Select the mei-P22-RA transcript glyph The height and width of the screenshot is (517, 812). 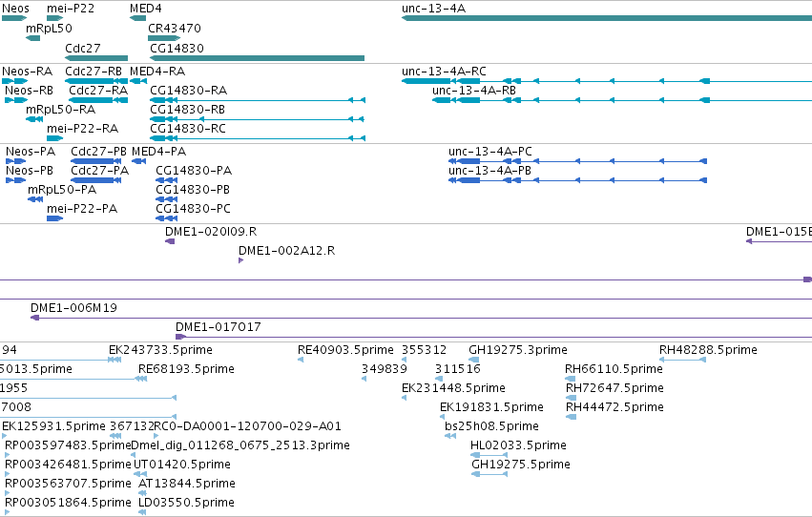pyautogui.click(x=55, y=138)
